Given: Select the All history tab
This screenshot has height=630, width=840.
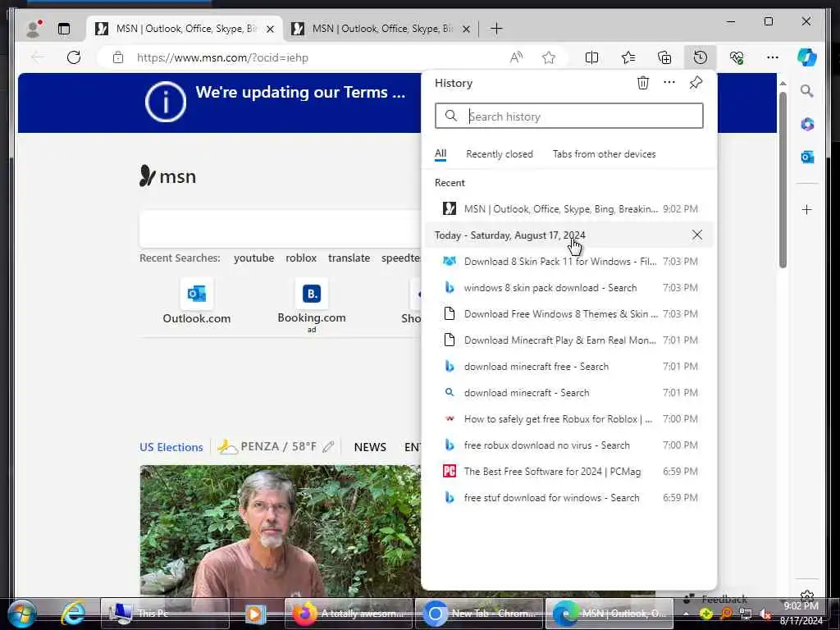Looking at the screenshot, I should point(441,153).
